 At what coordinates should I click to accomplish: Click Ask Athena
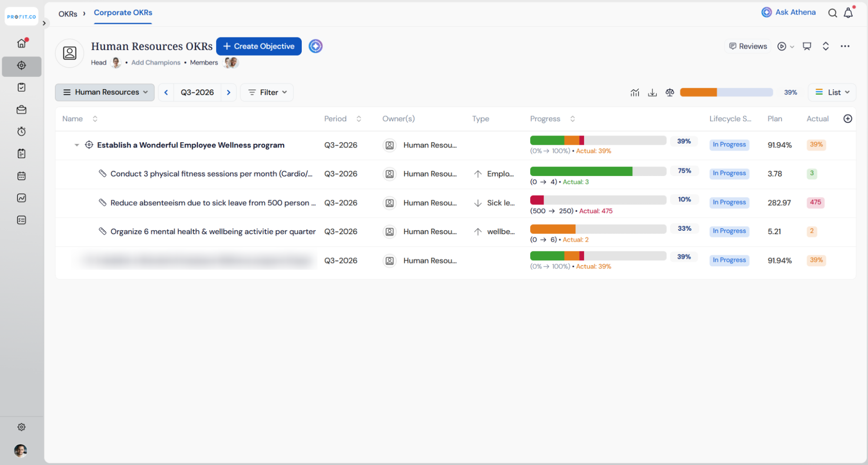789,12
